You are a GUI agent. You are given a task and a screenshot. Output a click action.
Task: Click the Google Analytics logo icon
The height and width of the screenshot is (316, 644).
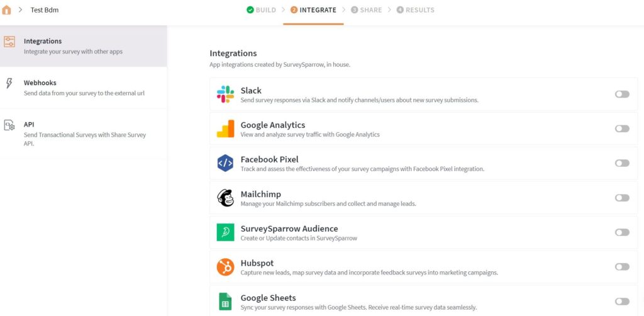[x=225, y=128]
